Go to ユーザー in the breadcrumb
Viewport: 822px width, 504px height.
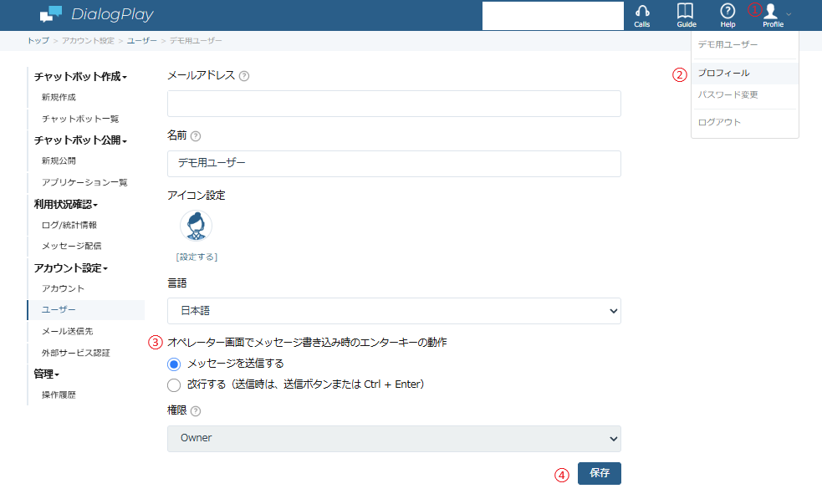click(141, 41)
